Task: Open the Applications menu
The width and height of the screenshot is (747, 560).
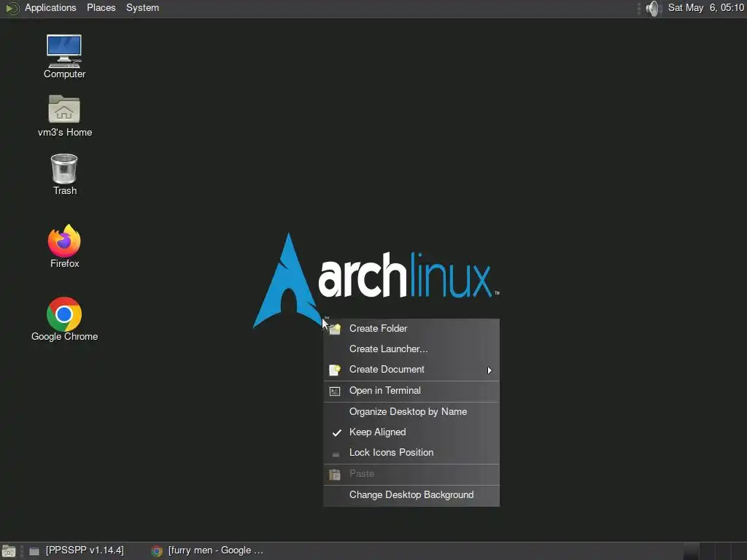Action: click(x=50, y=8)
